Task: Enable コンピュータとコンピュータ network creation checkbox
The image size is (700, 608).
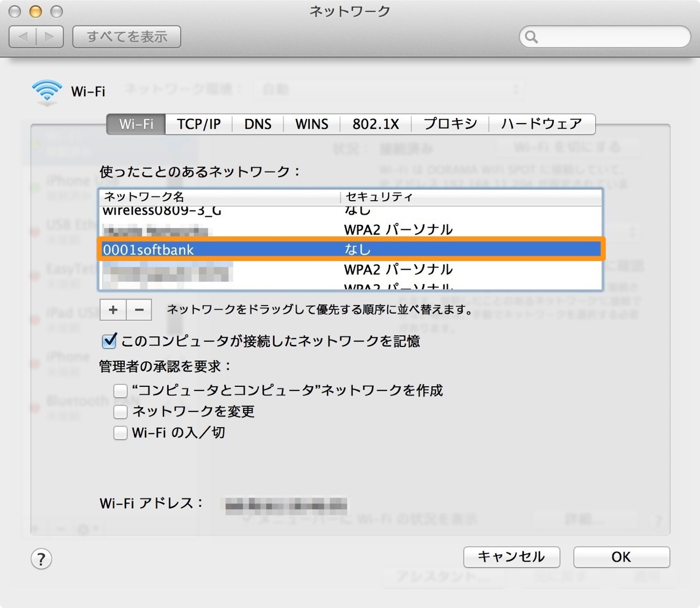Action: coord(120,390)
